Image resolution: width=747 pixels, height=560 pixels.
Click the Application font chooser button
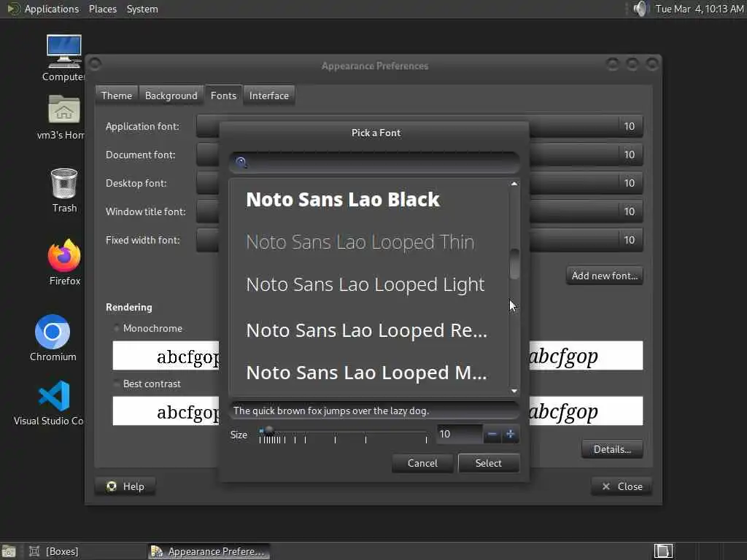click(419, 126)
